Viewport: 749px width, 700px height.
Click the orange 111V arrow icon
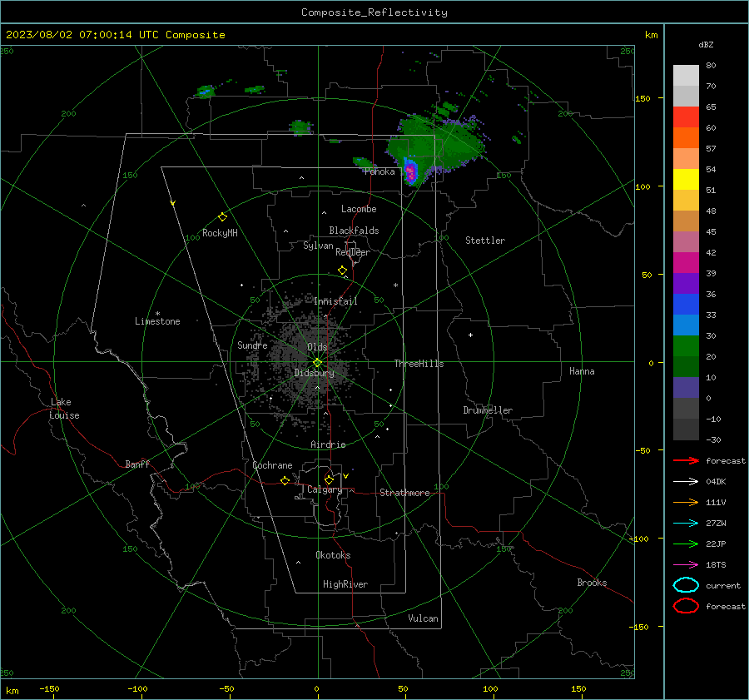tap(686, 502)
